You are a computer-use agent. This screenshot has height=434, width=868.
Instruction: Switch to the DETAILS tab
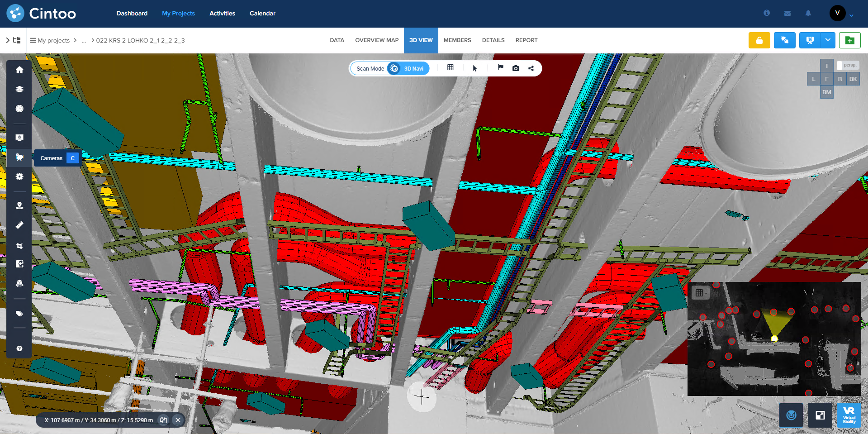pos(493,40)
